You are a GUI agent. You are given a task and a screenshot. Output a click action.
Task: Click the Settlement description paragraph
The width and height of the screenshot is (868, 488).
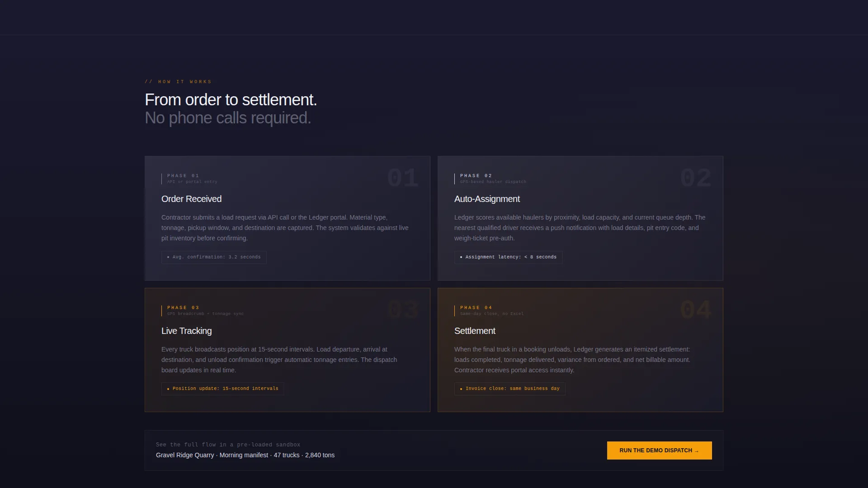pyautogui.click(x=572, y=360)
